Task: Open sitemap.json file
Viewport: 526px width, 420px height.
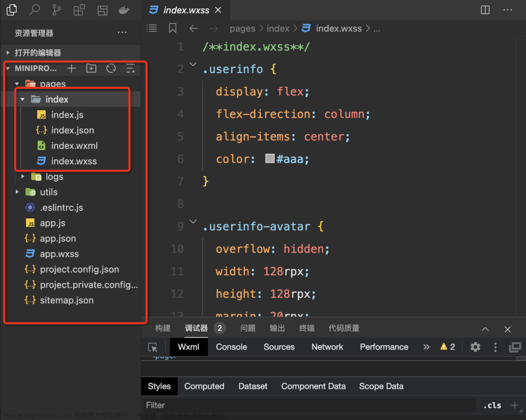Action: [x=67, y=300]
